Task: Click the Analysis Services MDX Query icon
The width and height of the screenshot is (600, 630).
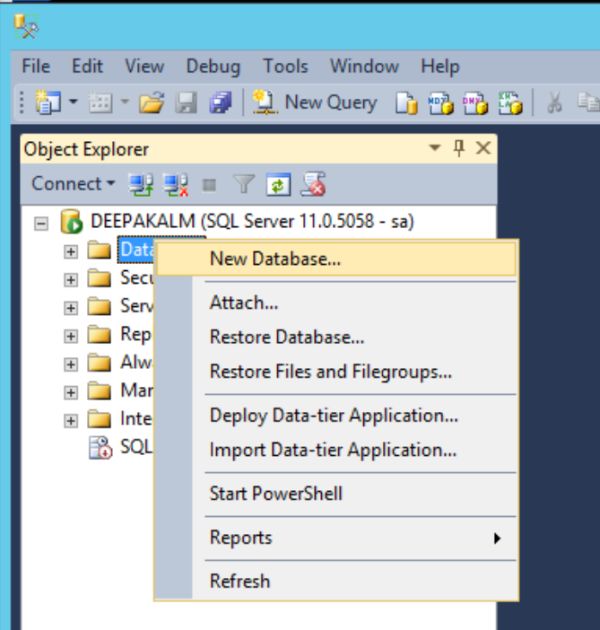Action: [440, 103]
